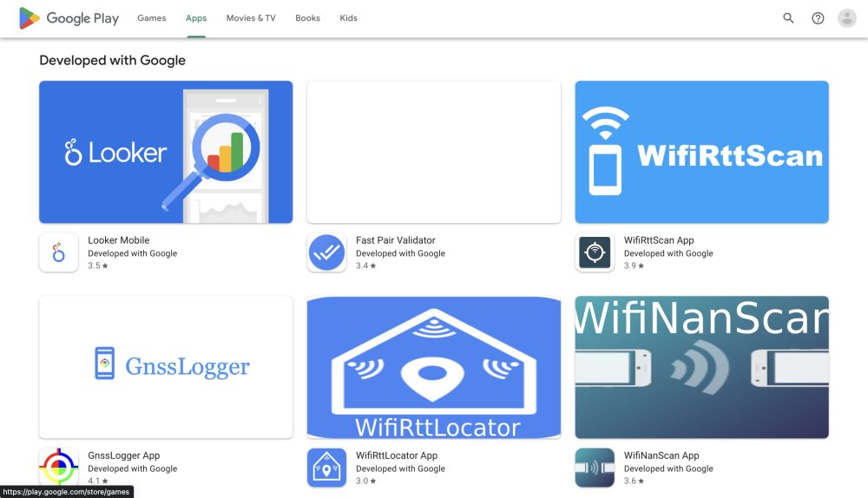Click the Looker Mobile app icon
Image resolution: width=868 pixels, height=498 pixels.
click(59, 253)
